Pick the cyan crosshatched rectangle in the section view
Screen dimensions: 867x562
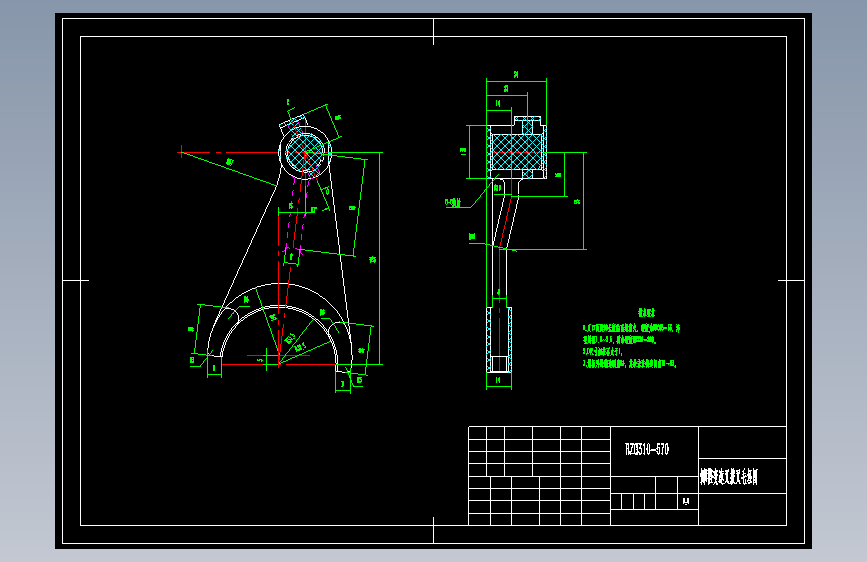(516, 152)
